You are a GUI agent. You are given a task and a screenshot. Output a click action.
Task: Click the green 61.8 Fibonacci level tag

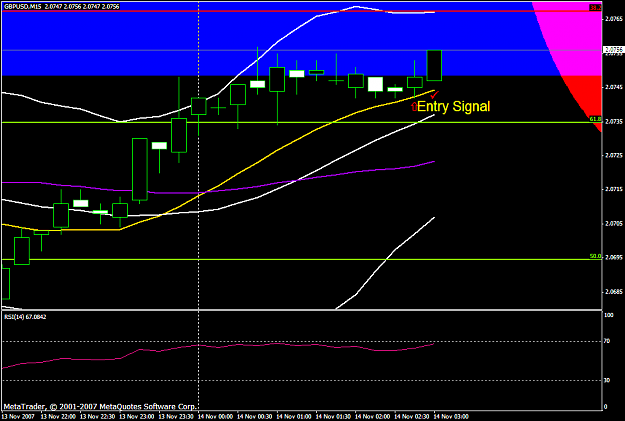(596, 119)
